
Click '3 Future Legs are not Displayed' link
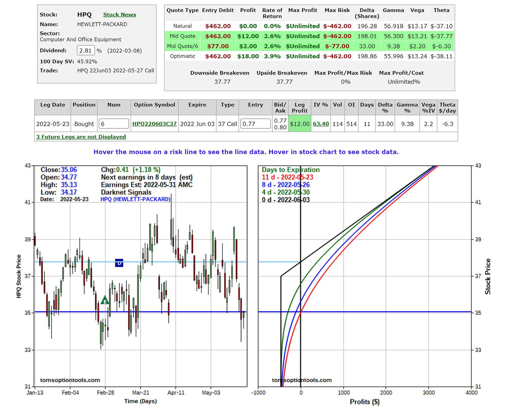tap(81, 137)
